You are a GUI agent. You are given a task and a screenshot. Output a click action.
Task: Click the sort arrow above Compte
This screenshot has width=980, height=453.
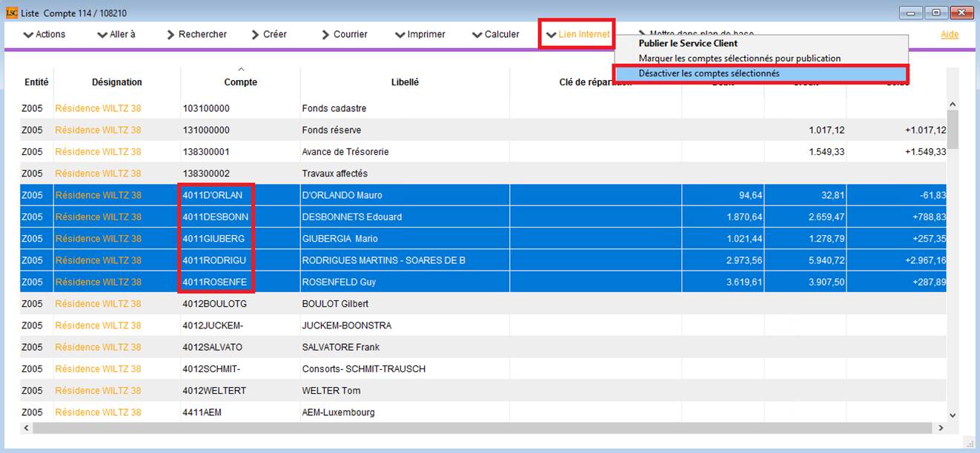241,70
